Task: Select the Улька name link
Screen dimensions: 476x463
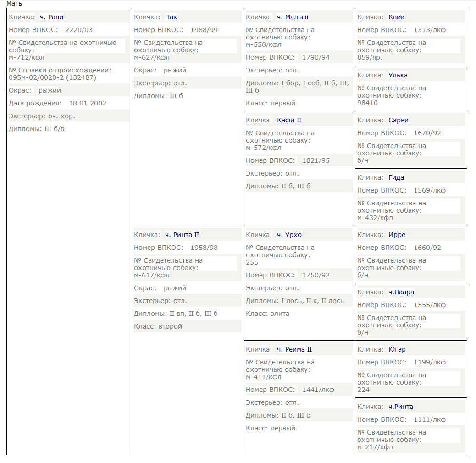Action: (398, 75)
